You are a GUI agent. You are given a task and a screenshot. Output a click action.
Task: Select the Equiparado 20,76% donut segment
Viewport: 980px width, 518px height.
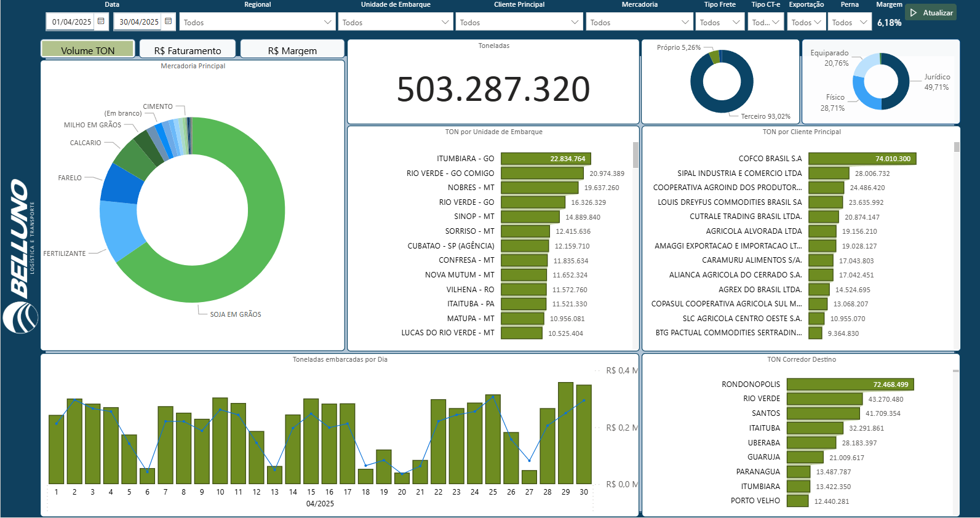(x=864, y=65)
